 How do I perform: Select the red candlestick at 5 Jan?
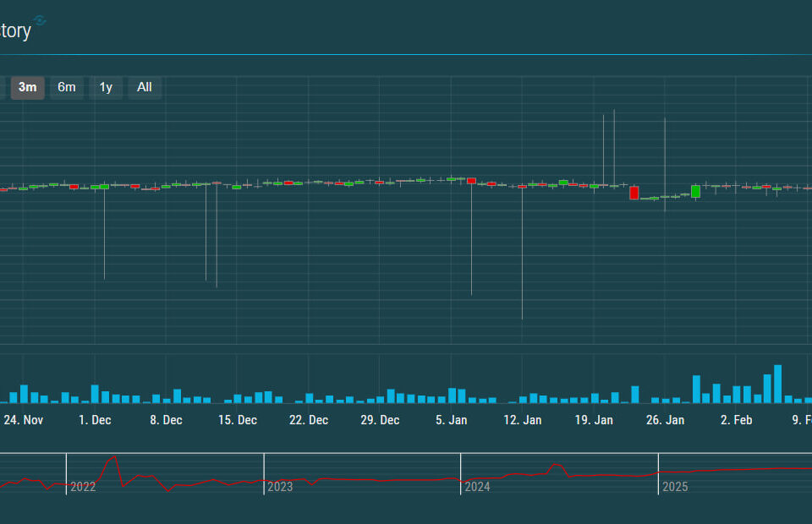click(x=471, y=181)
